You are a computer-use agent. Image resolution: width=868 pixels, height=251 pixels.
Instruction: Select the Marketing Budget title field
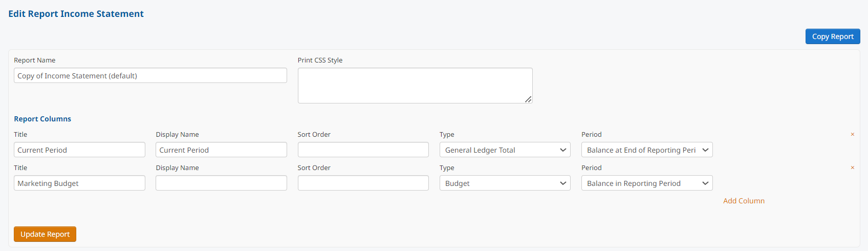79,183
